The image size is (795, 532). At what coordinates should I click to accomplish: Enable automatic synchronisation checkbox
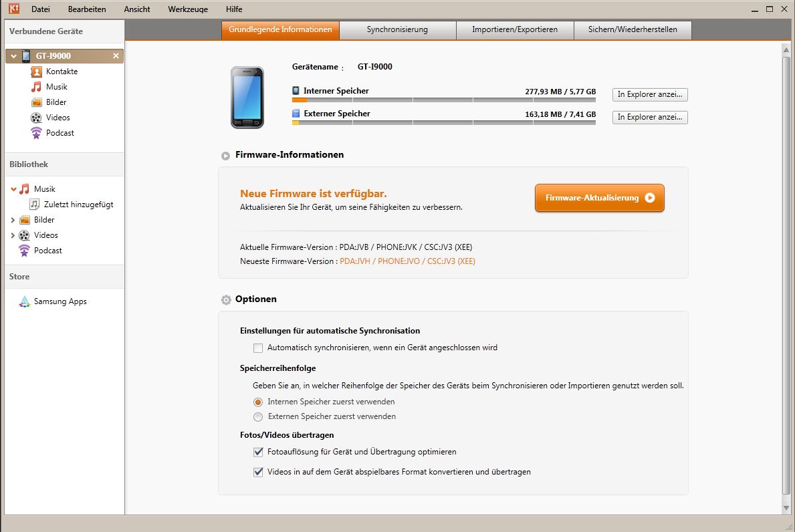258,348
